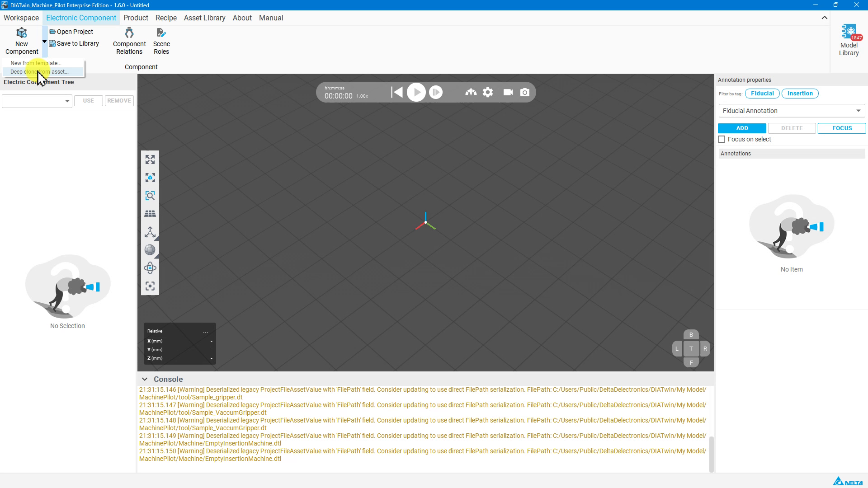Click the Delta logo in status bar
868x488 pixels.
point(848,481)
